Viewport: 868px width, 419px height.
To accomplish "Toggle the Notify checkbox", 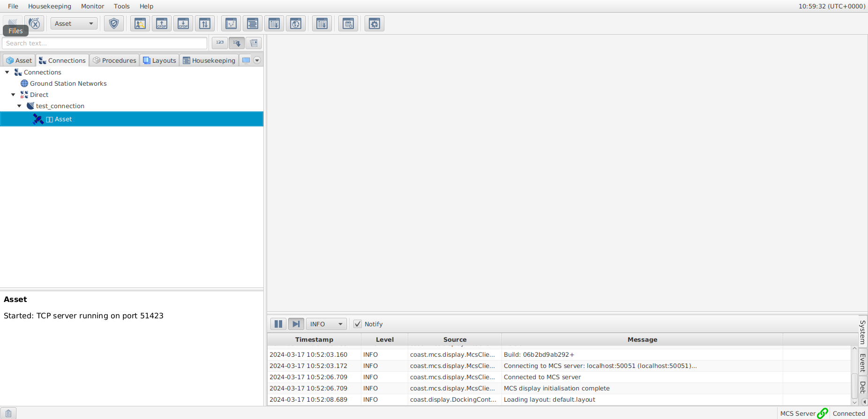I will click(358, 324).
